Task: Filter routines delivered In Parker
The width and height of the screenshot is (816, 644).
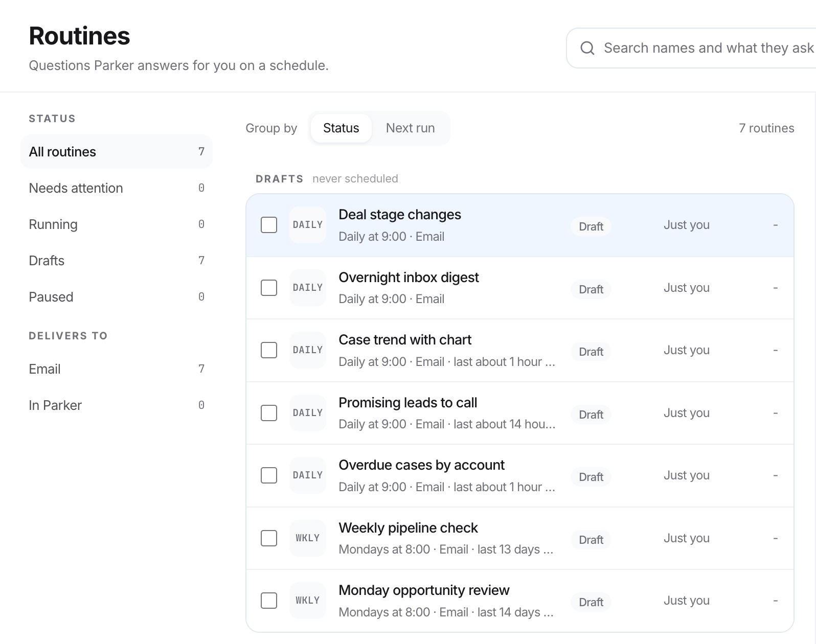Action: click(117, 405)
